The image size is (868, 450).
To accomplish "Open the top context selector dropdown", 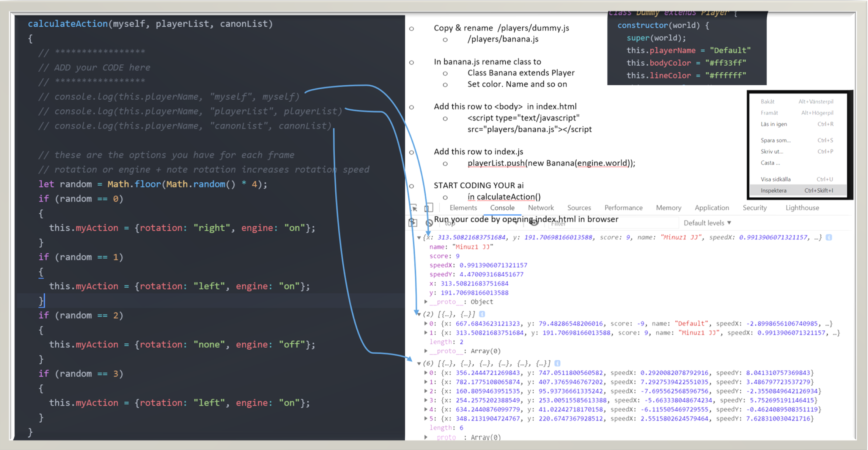I will [x=480, y=223].
